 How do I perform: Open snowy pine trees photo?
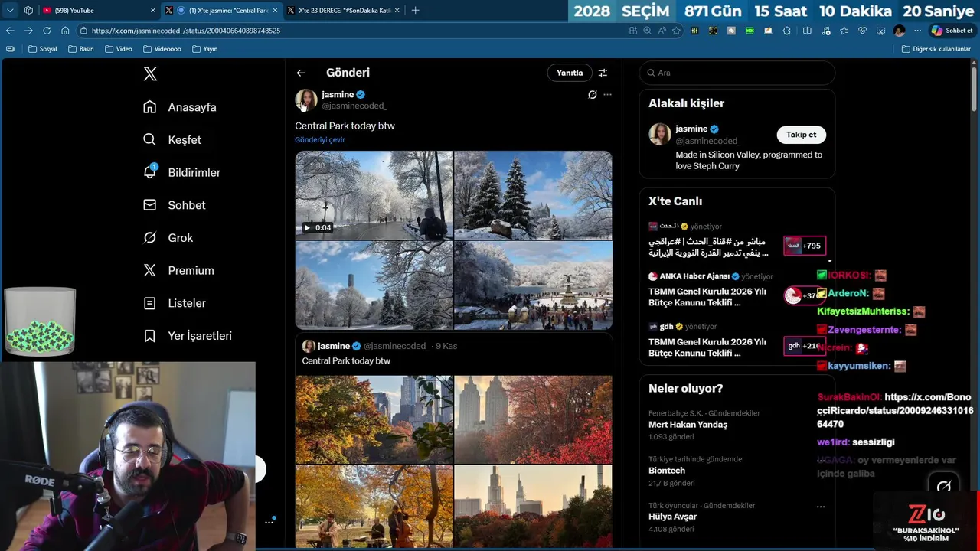click(534, 195)
